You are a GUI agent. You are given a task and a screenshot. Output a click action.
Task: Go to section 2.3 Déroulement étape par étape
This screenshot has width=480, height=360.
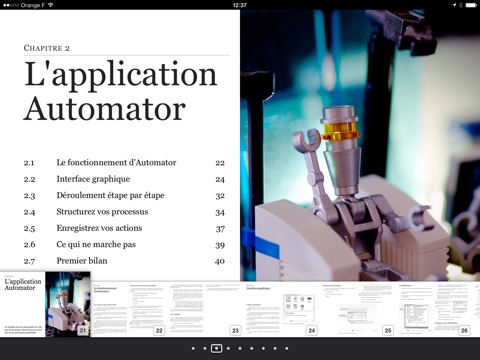124,195
